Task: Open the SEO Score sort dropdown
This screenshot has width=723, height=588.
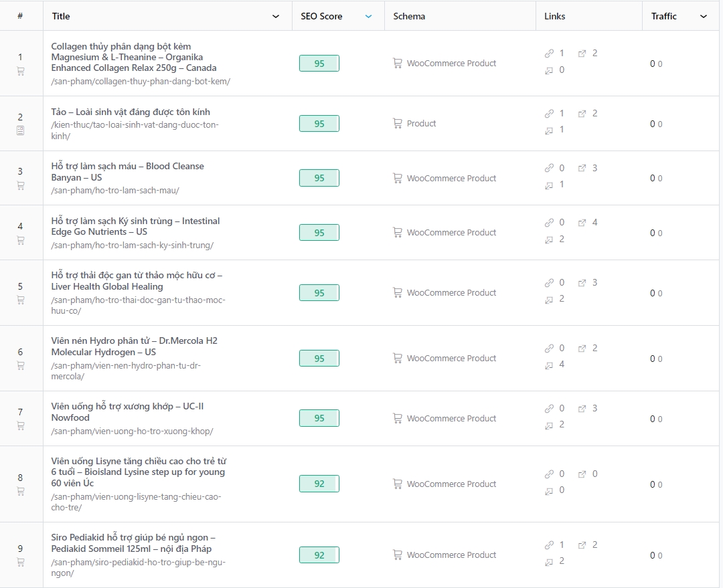Action: 368,16
